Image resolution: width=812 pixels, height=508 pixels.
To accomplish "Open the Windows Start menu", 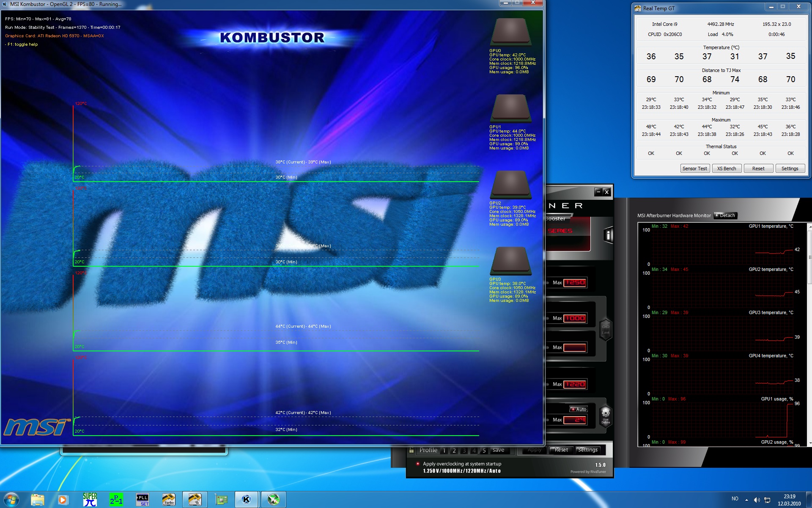I will [11, 500].
